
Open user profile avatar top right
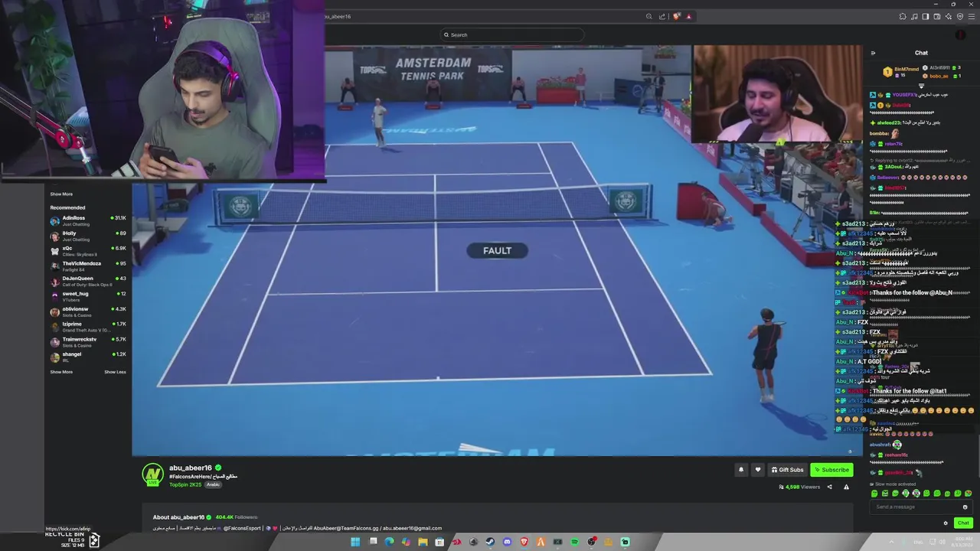[x=961, y=34]
